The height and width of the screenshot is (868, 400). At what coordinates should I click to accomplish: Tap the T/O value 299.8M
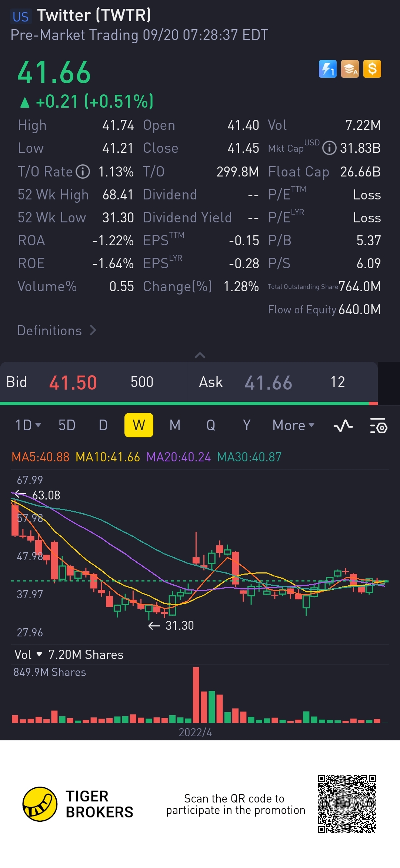pos(238,172)
